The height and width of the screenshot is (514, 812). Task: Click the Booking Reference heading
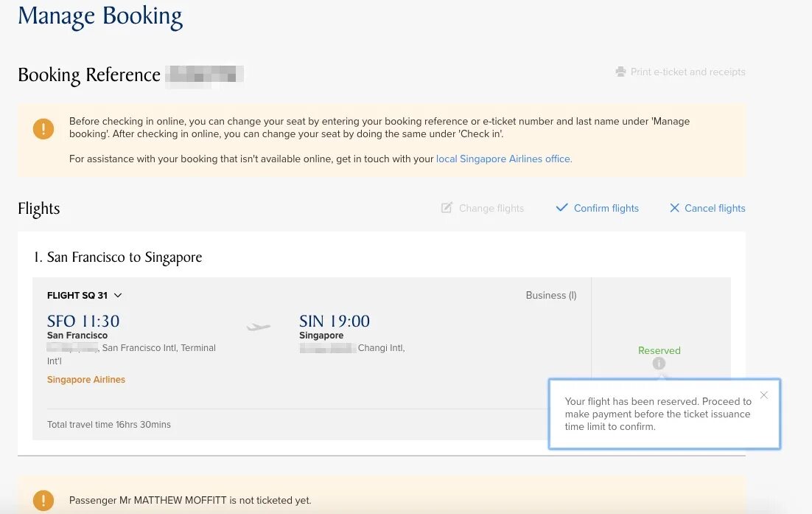click(x=89, y=75)
